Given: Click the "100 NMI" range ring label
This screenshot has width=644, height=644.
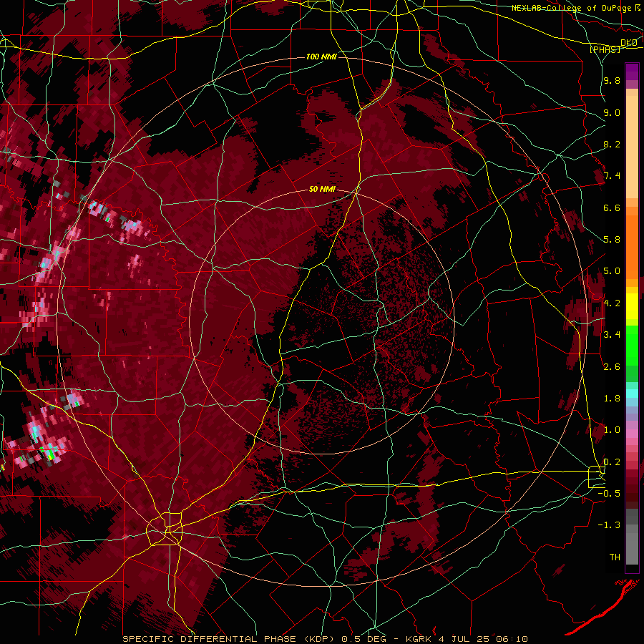Looking at the screenshot, I should (321, 57).
